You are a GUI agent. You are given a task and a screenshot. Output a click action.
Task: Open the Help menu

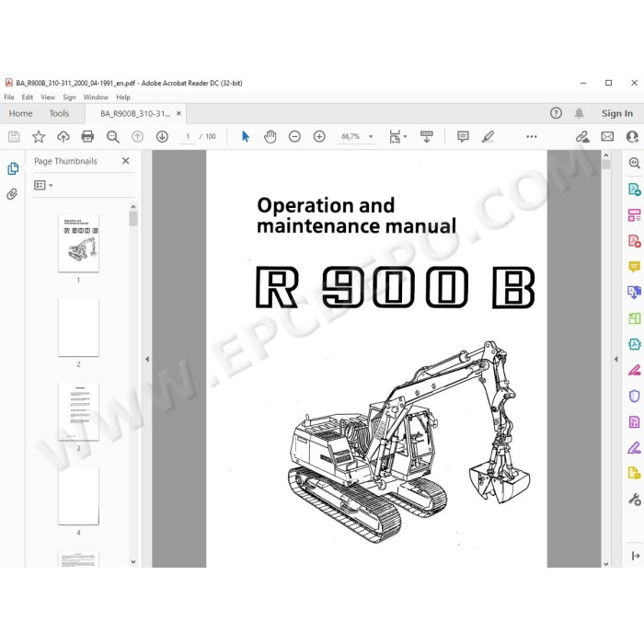(x=122, y=98)
